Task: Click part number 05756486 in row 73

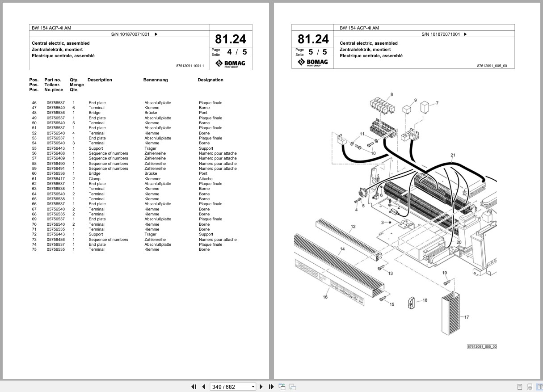Action: (x=56, y=240)
